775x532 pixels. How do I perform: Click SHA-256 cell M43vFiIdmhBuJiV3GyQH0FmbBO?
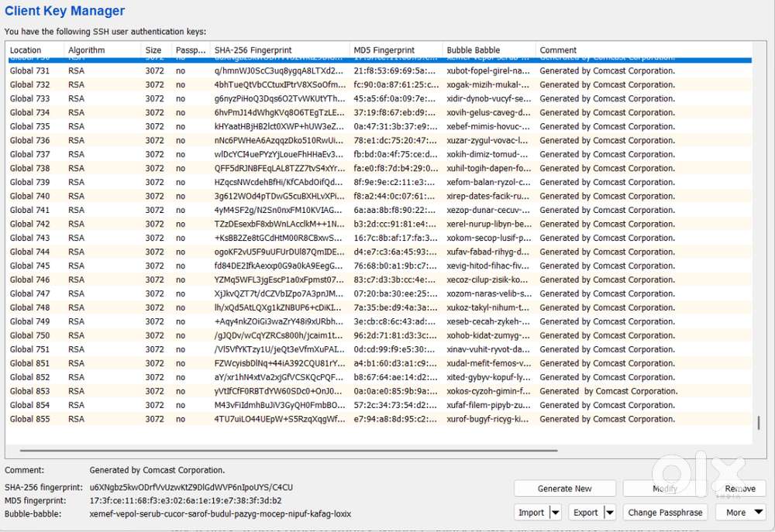[279, 405]
